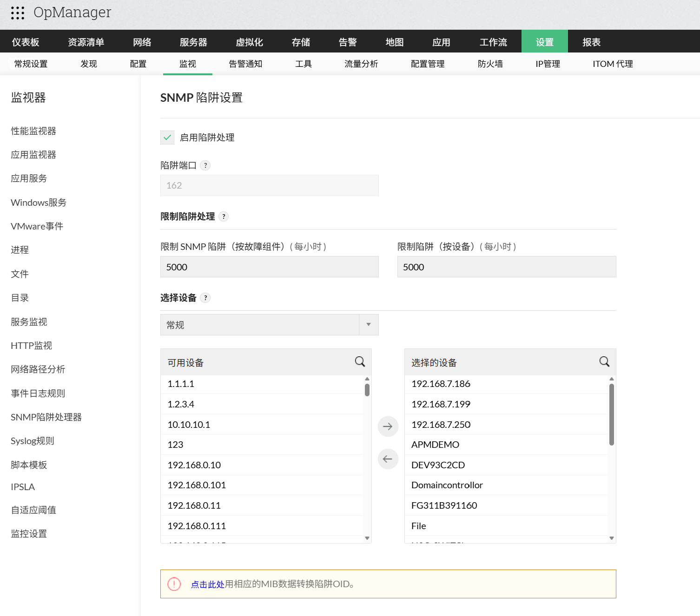Switch to the 发现 tab

click(x=89, y=64)
